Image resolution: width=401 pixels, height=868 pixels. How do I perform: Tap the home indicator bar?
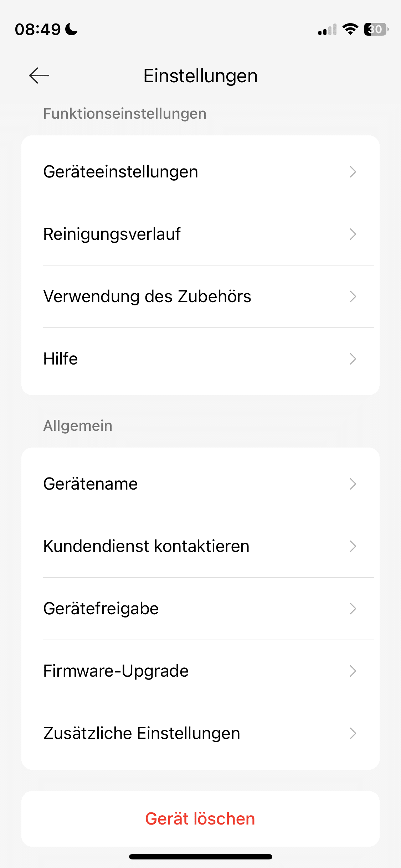click(200, 857)
